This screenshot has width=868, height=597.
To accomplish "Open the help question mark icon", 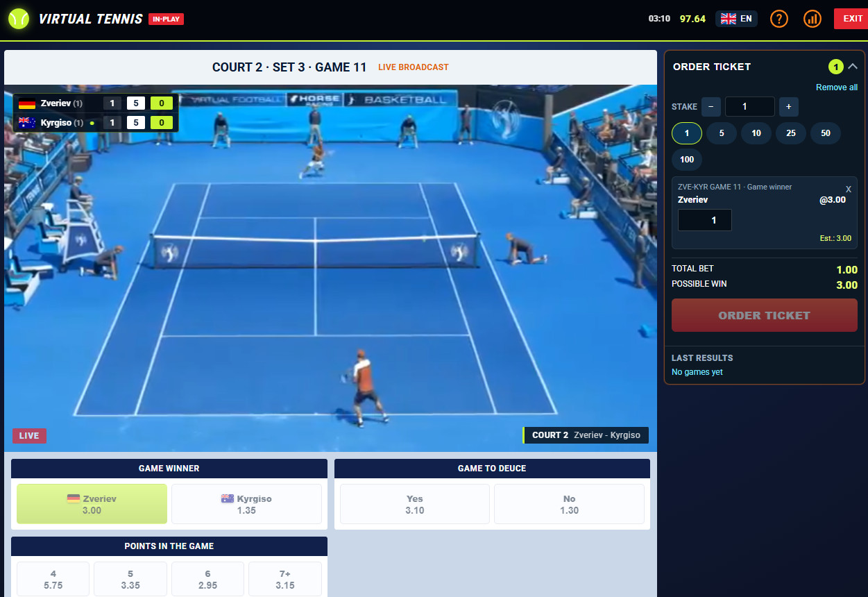I will coord(779,19).
